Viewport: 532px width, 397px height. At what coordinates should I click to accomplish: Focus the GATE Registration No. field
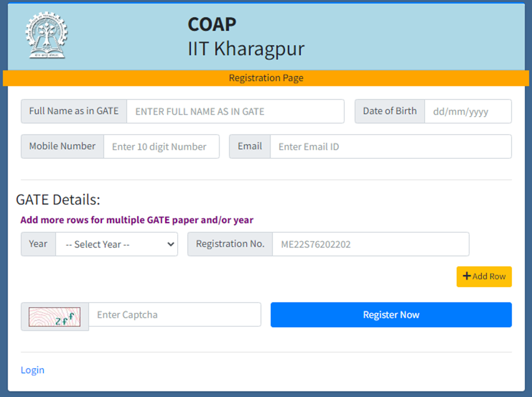(371, 244)
